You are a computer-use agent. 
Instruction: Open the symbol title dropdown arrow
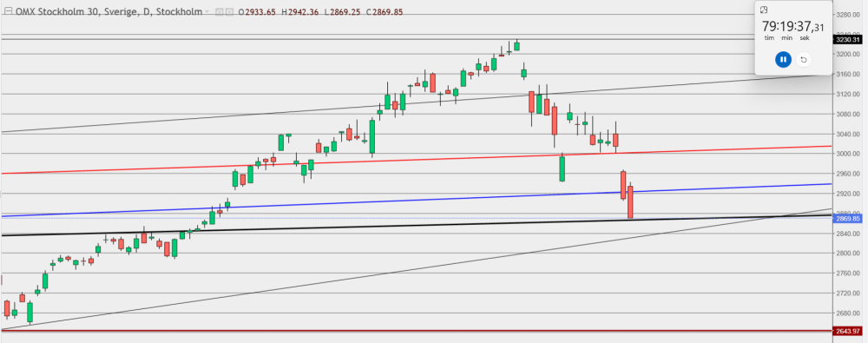[207, 11]
